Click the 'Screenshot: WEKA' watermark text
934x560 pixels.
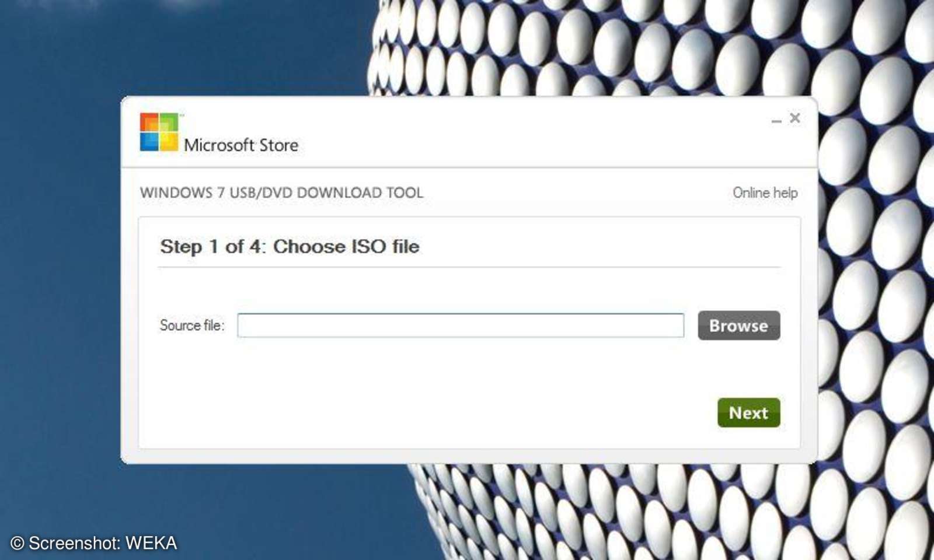(x=93, y=543)
